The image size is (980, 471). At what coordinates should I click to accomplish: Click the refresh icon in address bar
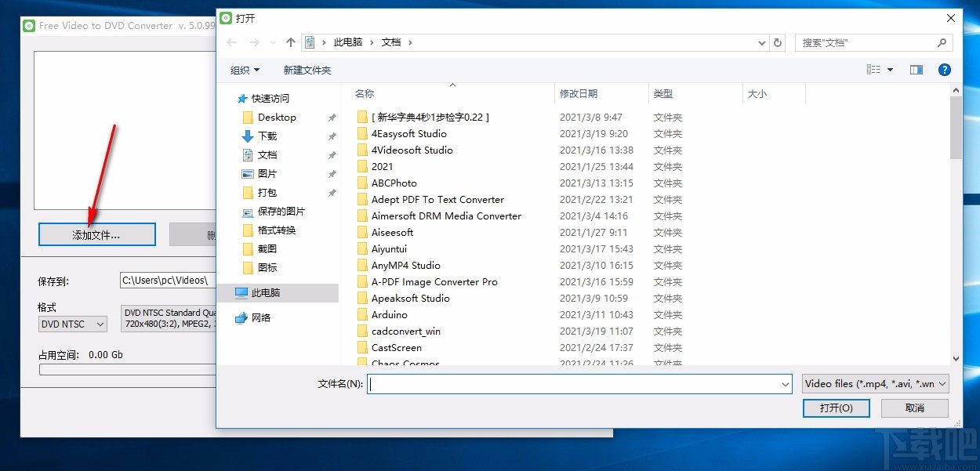(777, 42)
